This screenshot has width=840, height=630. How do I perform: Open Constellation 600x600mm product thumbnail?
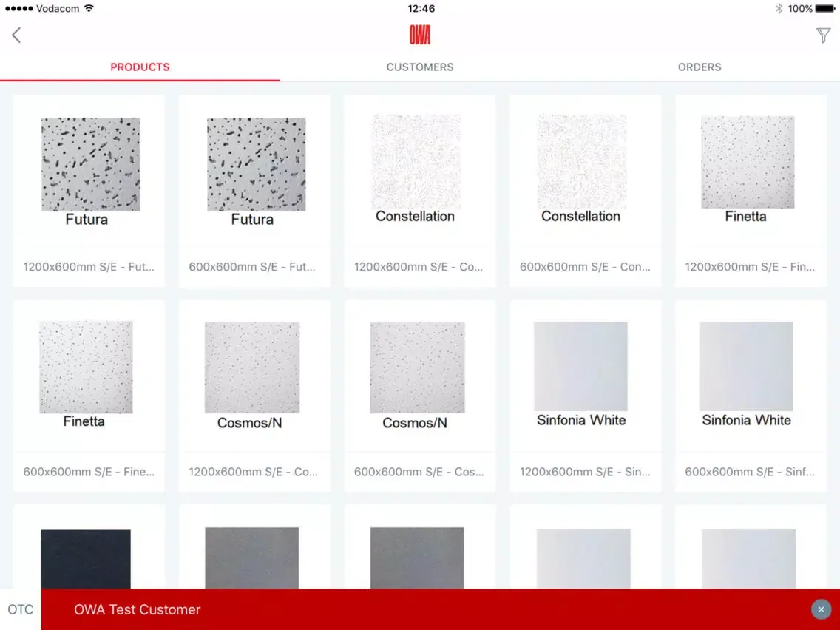click(x=582, y=161)
